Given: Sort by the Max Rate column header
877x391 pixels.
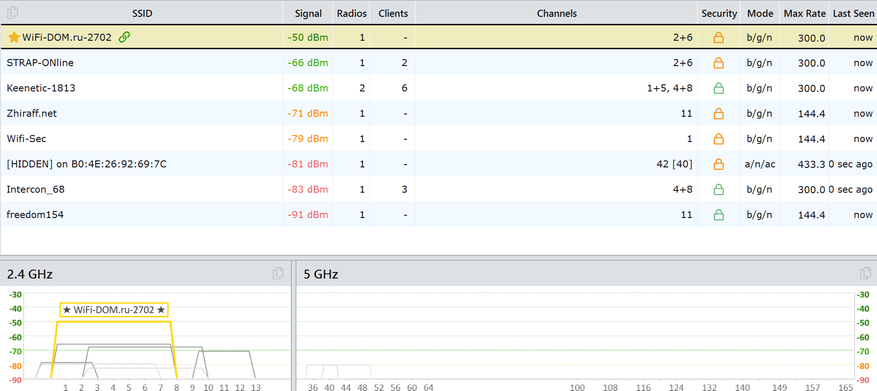Looking at the screenshot, I should point(804,13).
